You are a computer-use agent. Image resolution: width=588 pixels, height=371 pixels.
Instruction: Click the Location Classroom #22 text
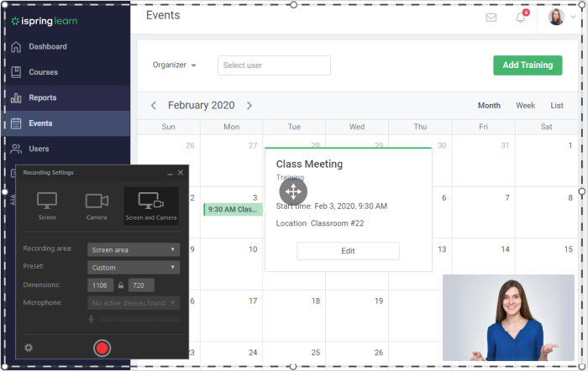pos(320,224)
